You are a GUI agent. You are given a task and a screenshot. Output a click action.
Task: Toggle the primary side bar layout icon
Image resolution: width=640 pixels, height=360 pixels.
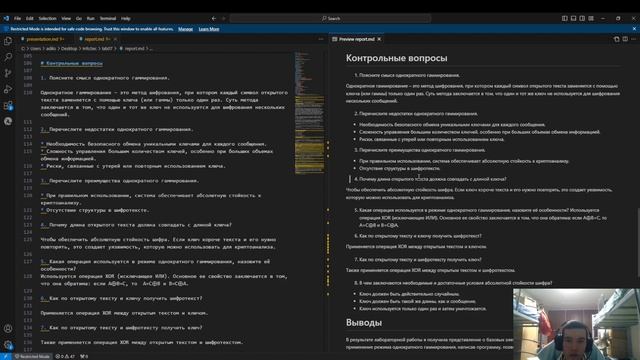tap(564, 18)
